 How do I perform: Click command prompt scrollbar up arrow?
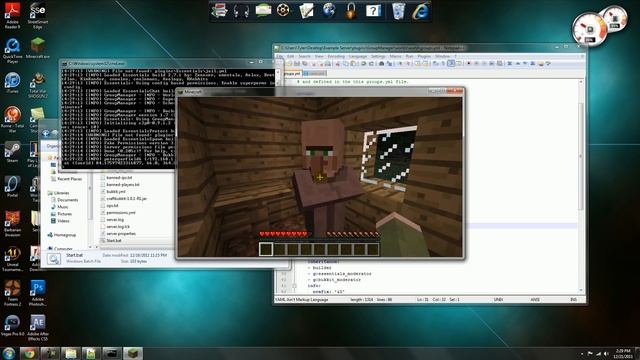tap(278, 72)
